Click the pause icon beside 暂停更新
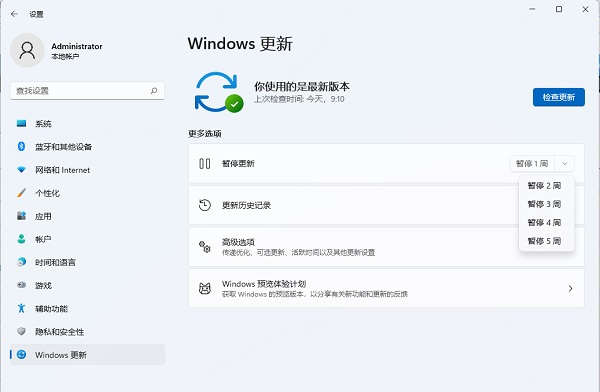The image size is (600, 392). [205, 164]
